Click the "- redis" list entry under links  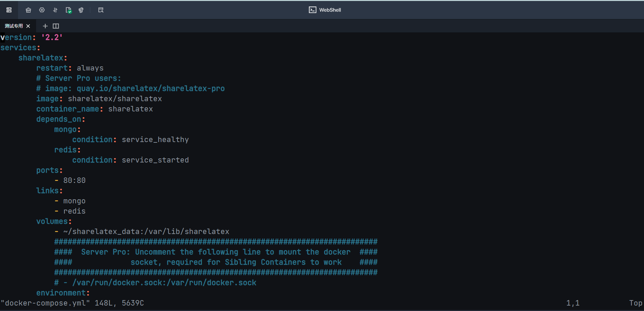coord(70,211)
